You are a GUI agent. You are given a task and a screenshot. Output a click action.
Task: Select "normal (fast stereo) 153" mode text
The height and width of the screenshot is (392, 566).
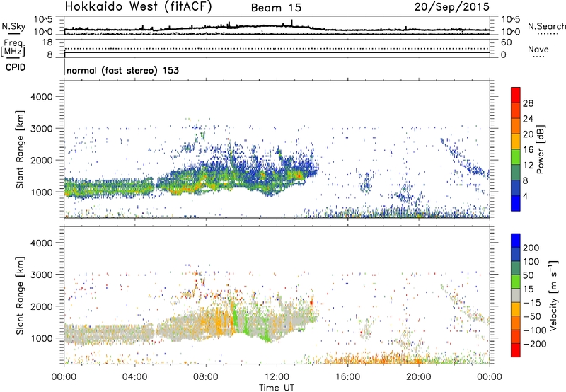click(122, 70)
